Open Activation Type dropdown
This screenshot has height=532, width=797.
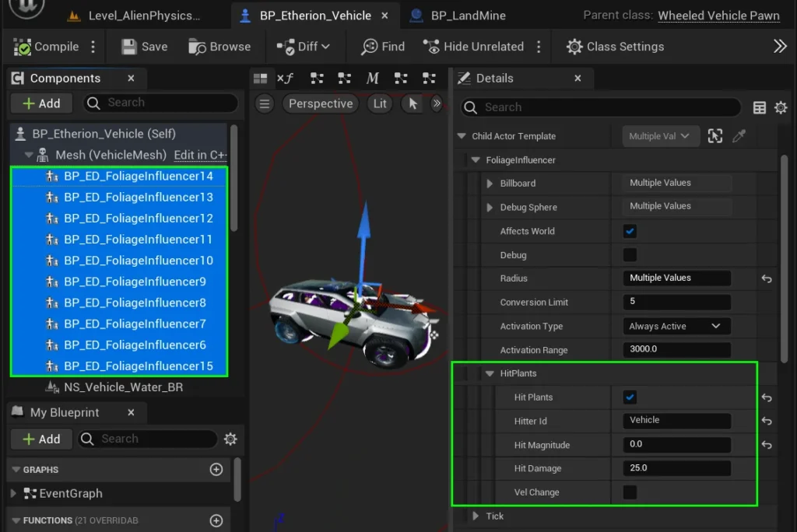[676, 327]
